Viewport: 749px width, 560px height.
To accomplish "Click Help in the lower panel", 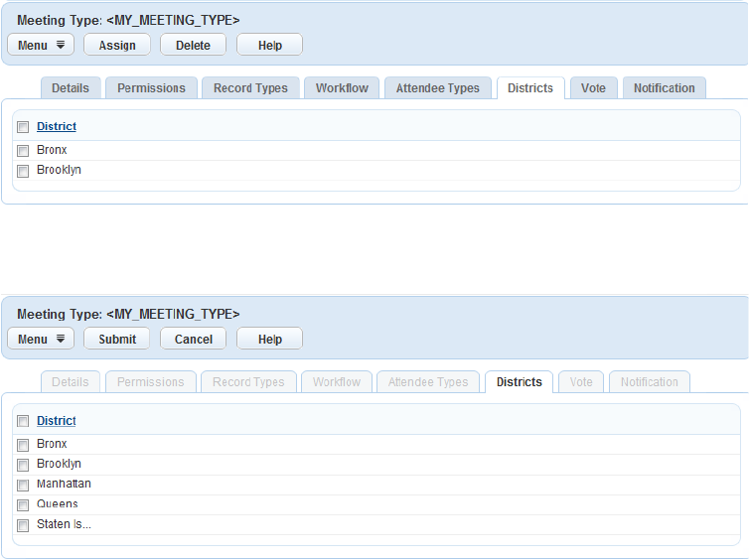I will [270, 339].
